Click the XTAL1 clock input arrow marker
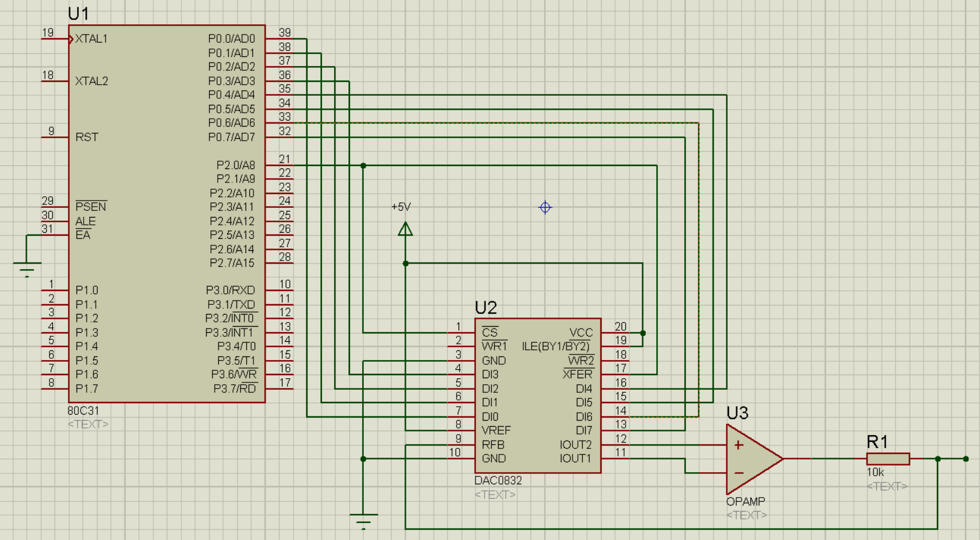The width and height of the screenshot is (980, 540). point(71,39)
